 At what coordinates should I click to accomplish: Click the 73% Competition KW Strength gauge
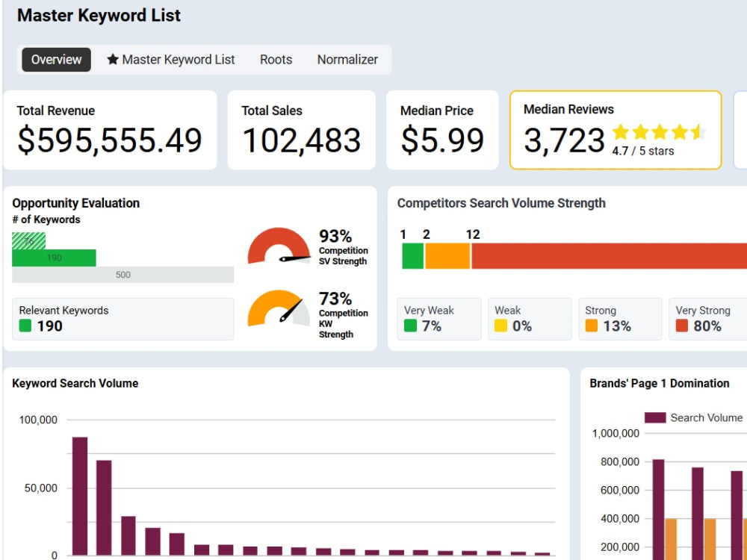[x=279, y=308]
